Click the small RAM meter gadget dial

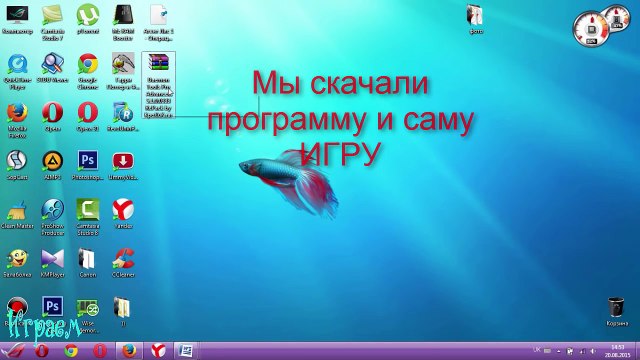click(618, 18)
